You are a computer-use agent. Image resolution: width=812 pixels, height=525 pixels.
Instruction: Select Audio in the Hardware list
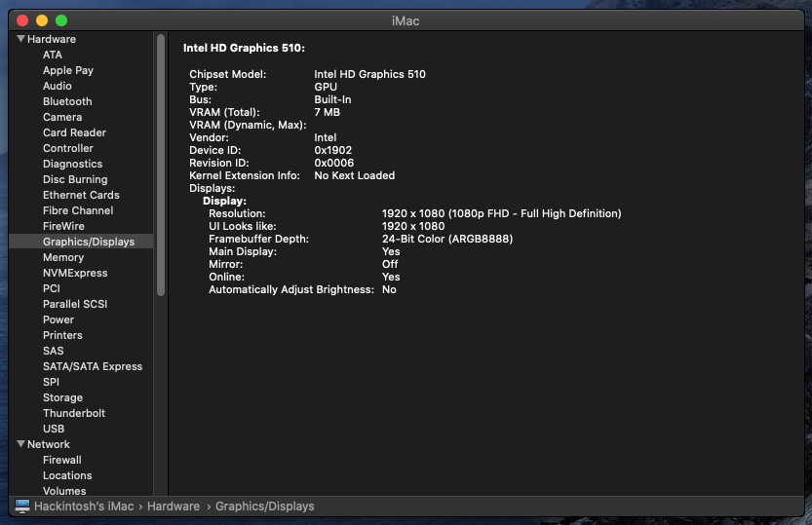57,86
